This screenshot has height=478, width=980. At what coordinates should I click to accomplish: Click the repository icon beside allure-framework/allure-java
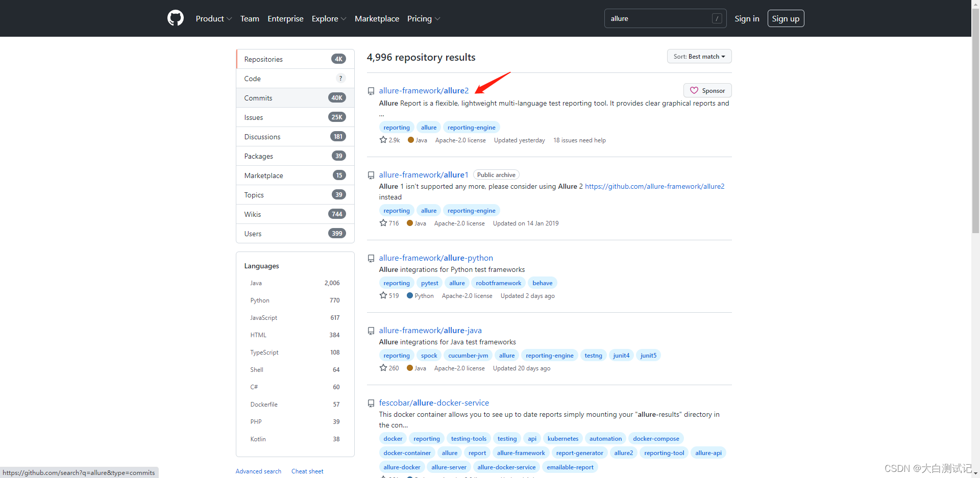click(x=371, y=331)
